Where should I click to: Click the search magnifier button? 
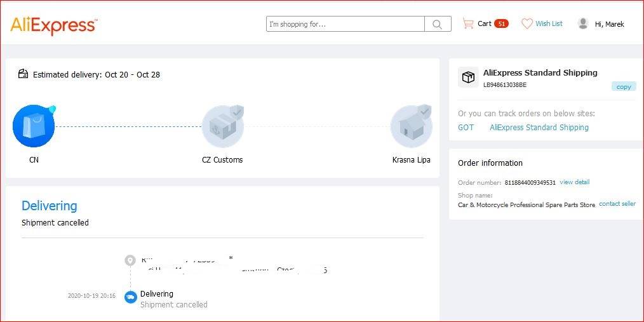[438, 24]
